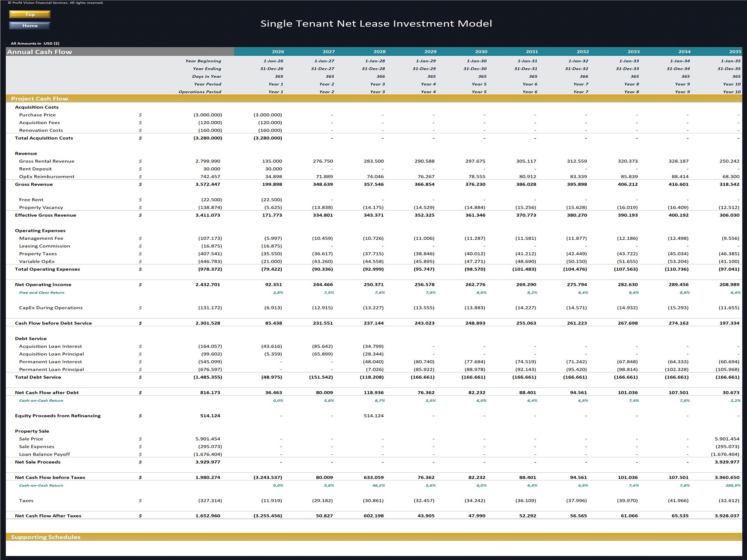This screenshot has height=560, width=747.
Task: Expand the Supporting Schedules section
Action: (x=46, y=537)
